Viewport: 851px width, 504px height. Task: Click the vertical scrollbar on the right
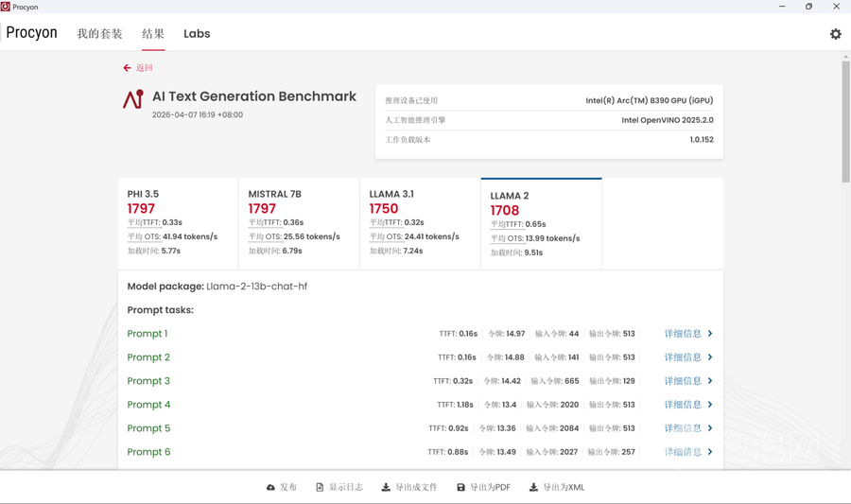845,123
